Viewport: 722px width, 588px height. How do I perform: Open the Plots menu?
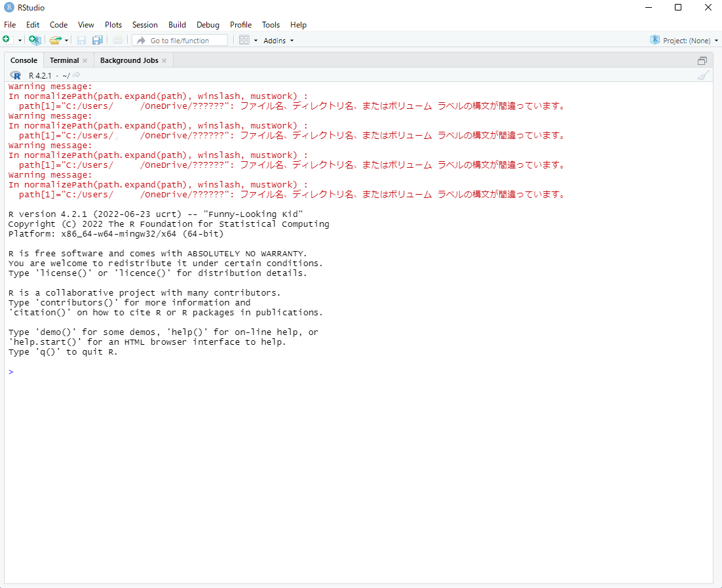(113, 25)
